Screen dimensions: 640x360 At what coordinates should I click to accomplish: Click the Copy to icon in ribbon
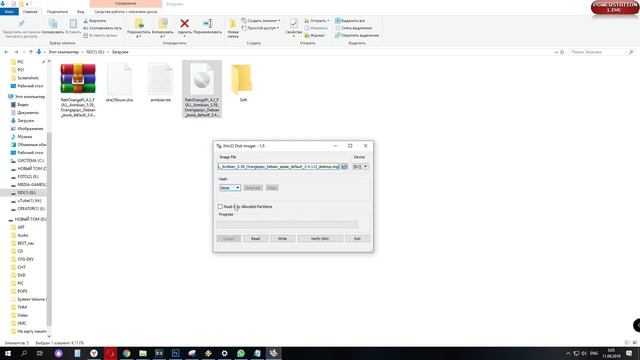point(162,24)
